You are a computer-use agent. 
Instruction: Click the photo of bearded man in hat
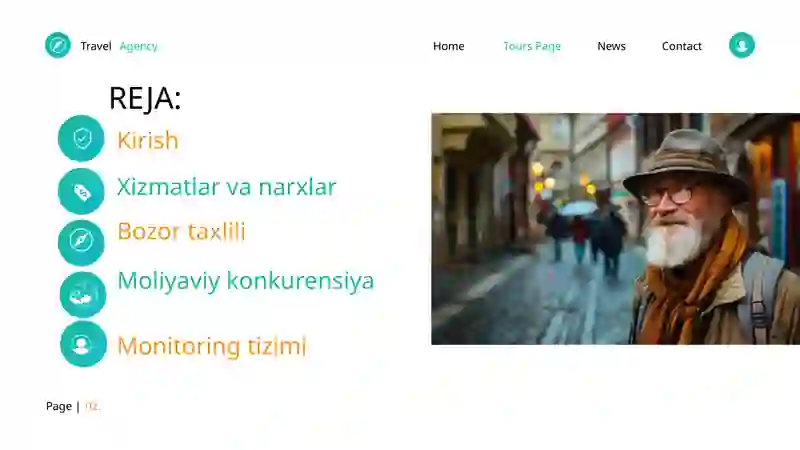pyautogui.click(x=615, y=229)
